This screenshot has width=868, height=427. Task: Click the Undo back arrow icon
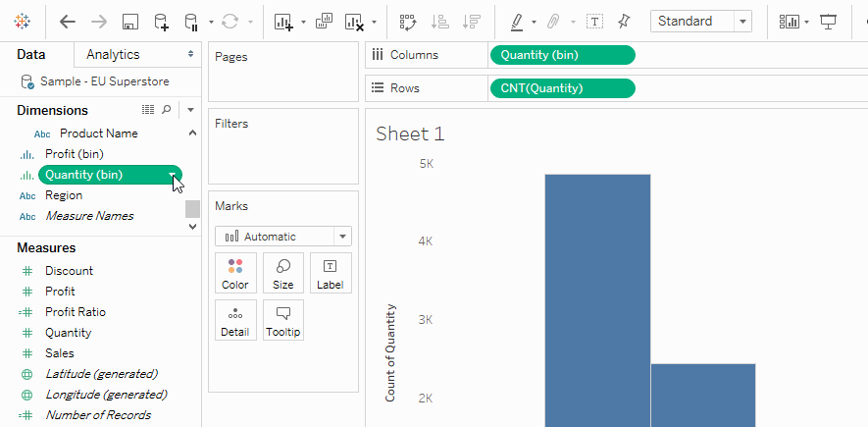[x=68, y=22]
